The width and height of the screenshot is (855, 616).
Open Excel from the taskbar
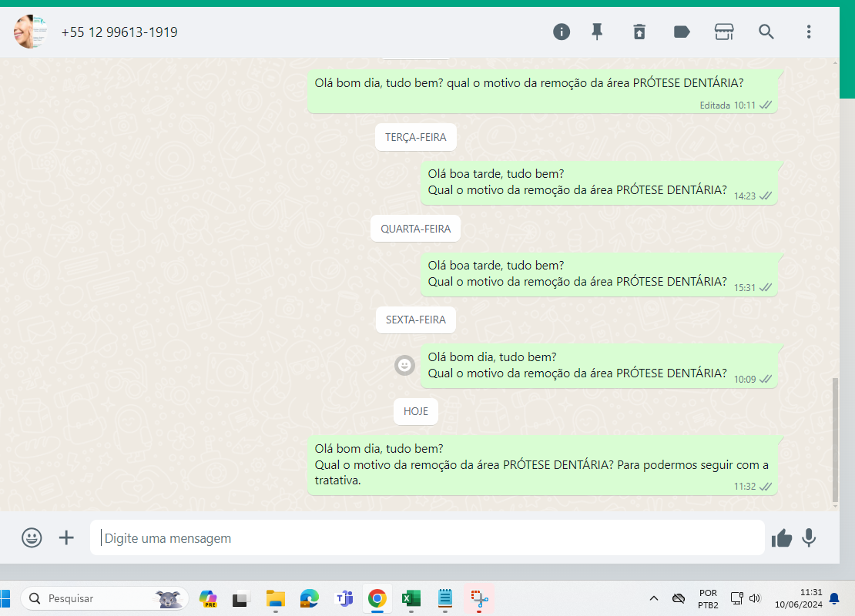[411, 598]
